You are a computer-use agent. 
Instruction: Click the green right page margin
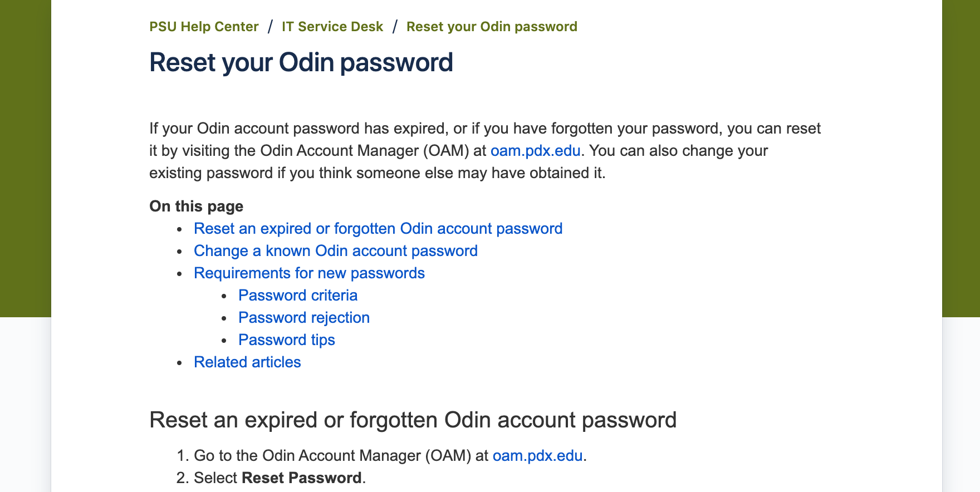(961, 156)
